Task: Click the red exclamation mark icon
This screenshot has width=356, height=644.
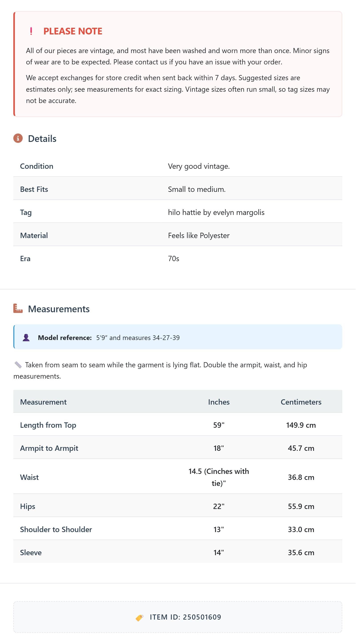Action: coord(31,31)
